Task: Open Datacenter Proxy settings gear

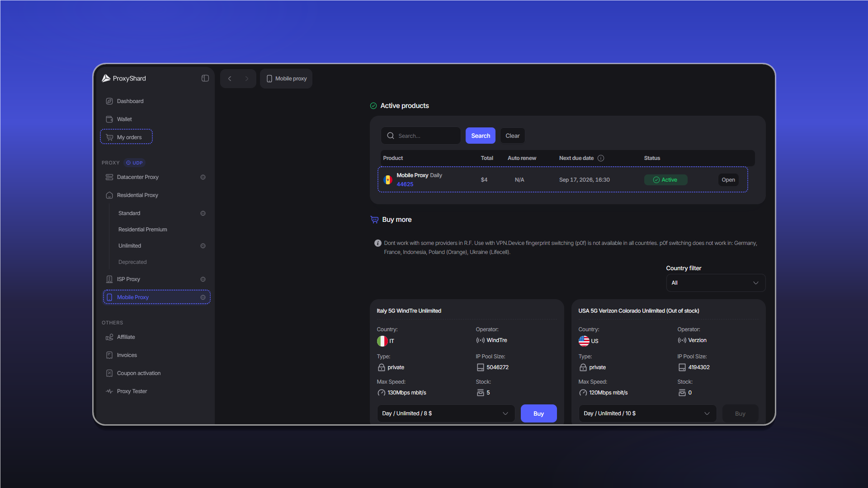Action: [x=203, y=177]
